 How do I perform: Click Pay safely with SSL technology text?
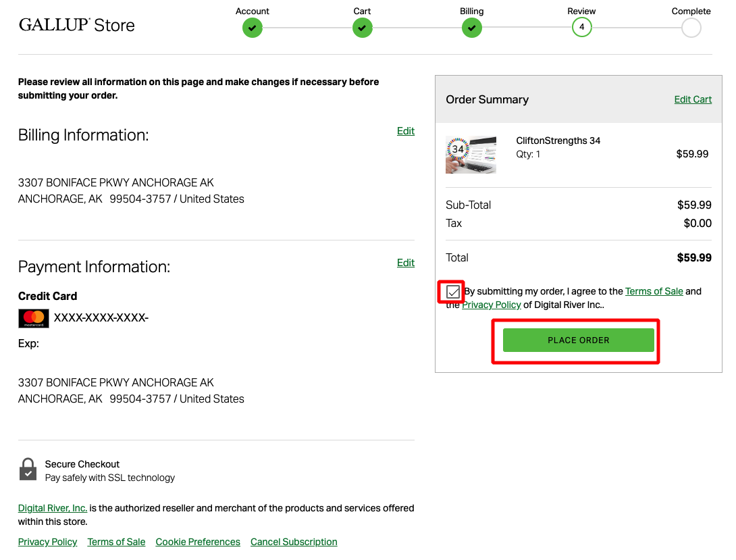point(110,478)
